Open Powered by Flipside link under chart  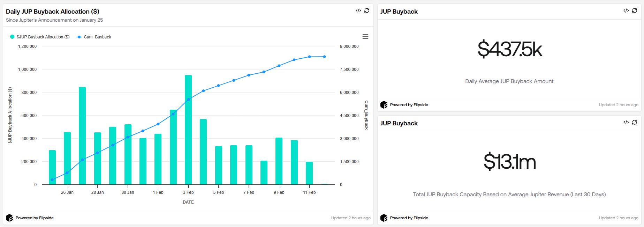35,218
